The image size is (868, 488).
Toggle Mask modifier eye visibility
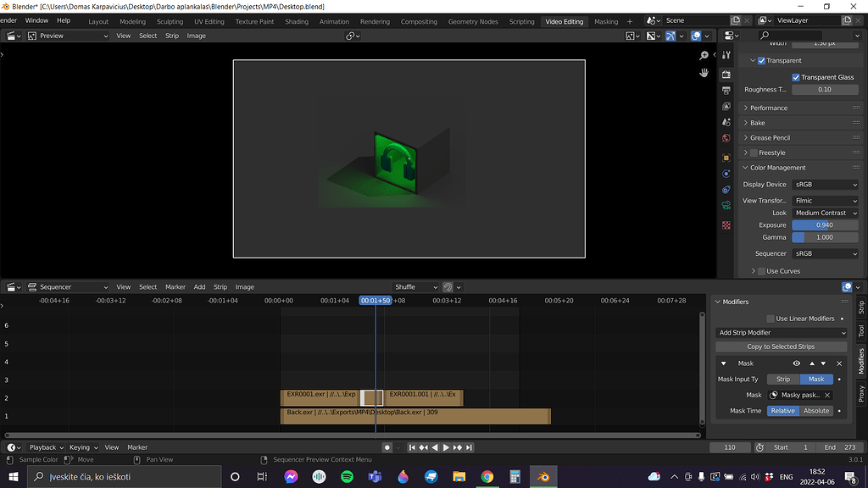point(797,363)
